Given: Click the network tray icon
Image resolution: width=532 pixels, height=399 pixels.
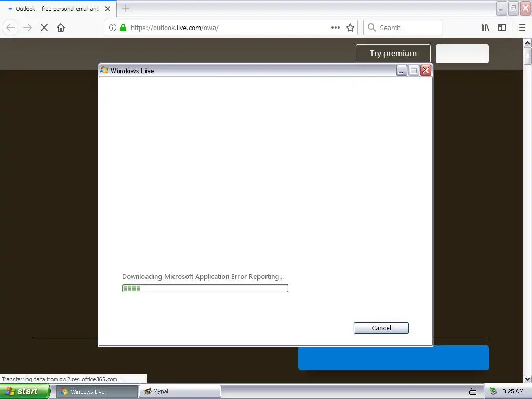Looking at the screenshot, I should (493, 392).
